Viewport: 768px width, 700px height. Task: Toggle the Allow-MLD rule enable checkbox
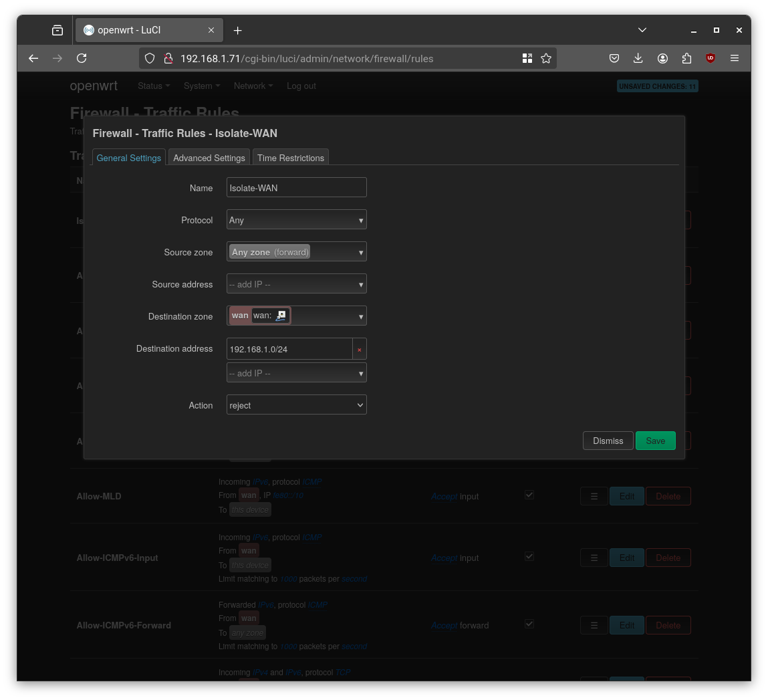tap(529, 495)
